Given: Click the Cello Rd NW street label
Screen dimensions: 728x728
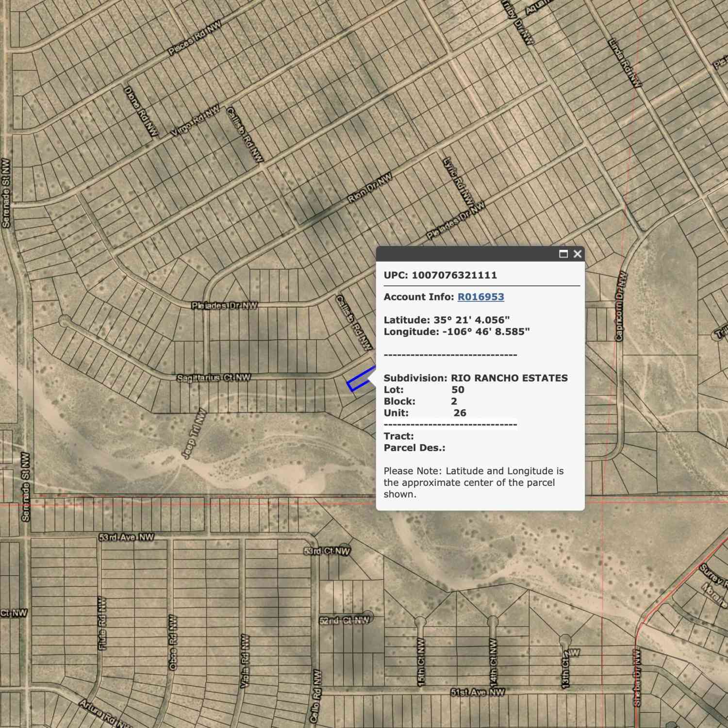Looking at the screenshot, I should click(x=316, y=697).
